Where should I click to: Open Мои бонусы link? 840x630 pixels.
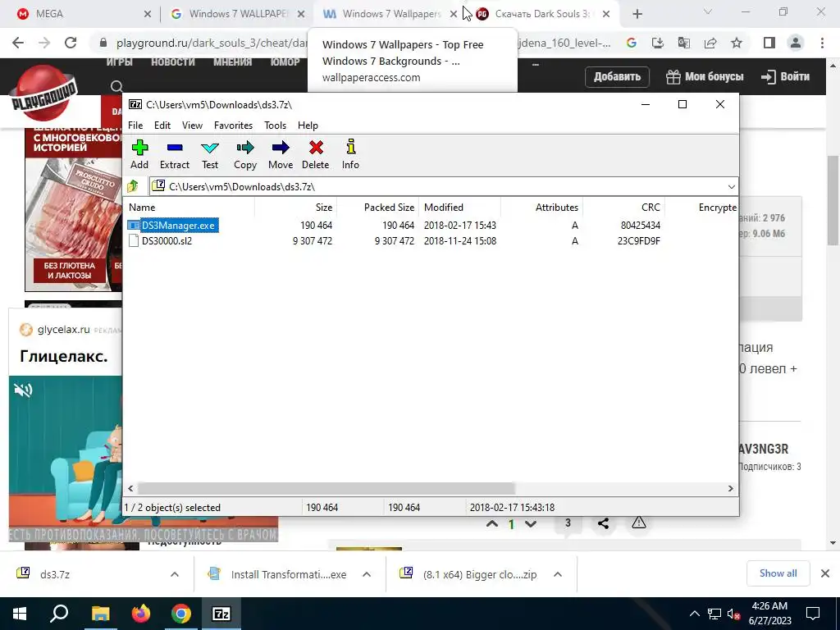coord(705,76)
